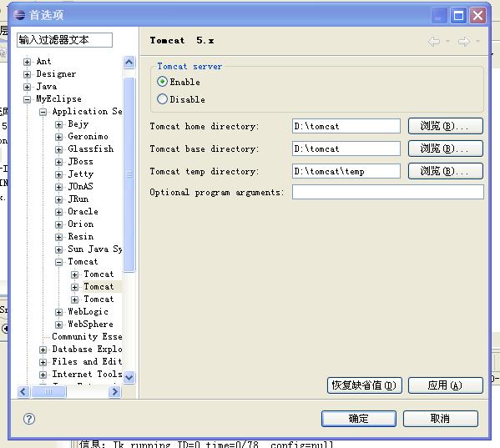Expand the Internet Tools node
Image resolution: width=500 pixels, height=448 pixels.
point(43,375)
